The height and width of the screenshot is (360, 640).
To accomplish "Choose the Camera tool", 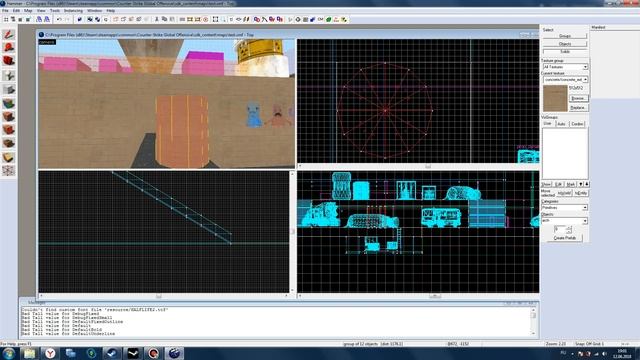I will 9,61.
